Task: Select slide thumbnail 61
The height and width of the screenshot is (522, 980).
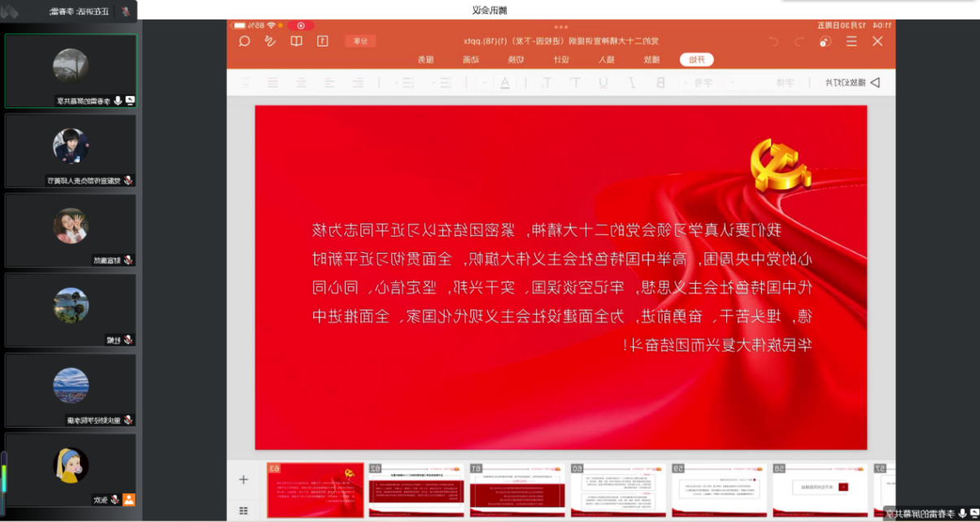Action: 517,490
